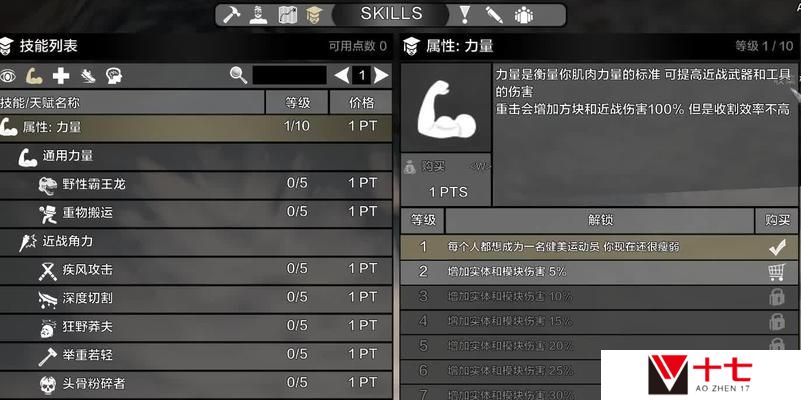This screenshot has width=801, height=400.
Task: Select the intellect head attribute filter icon
Action: (x=113, y=76)
